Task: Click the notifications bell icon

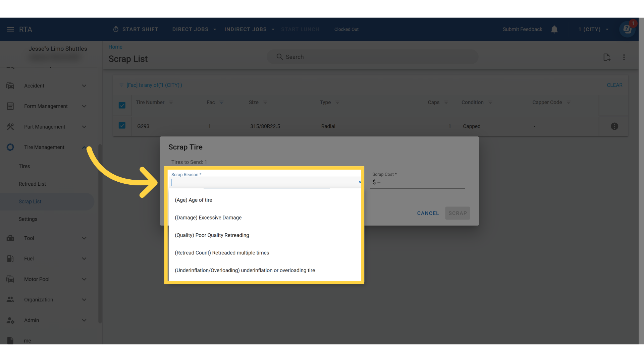Action: (554, 29)
